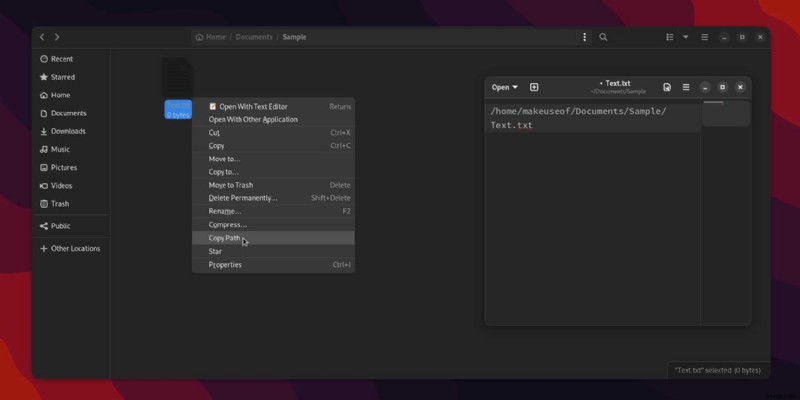Choose Open With Other Application
800x400 pixels.
273,119
